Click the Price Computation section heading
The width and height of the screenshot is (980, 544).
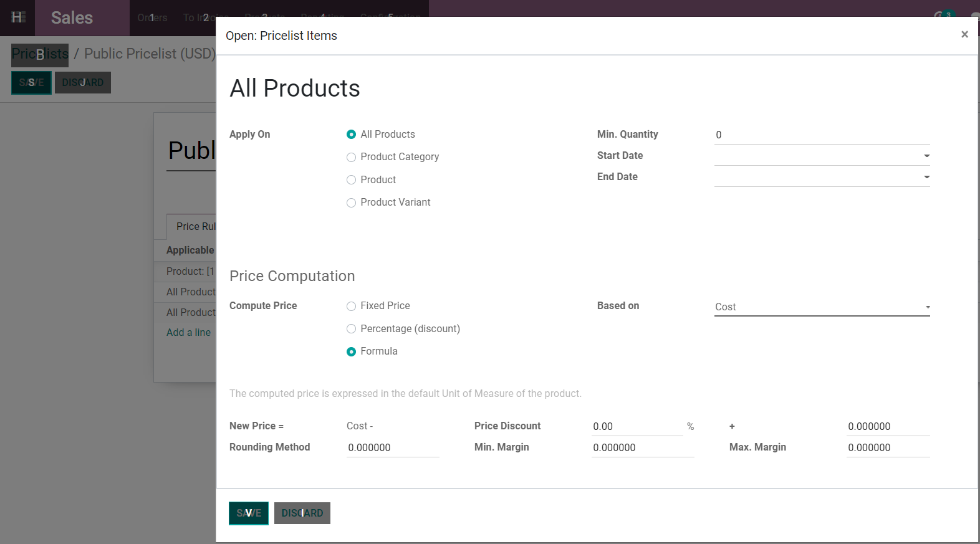tap(292, 276)
